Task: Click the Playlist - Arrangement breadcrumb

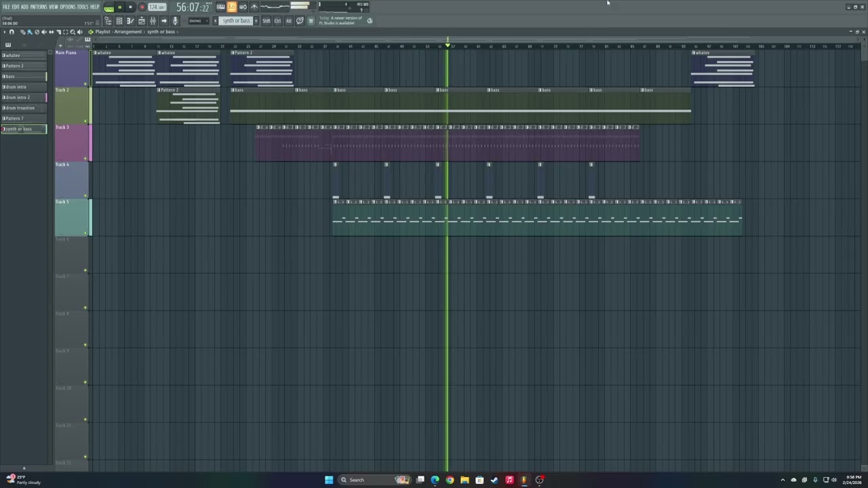Action: (119, 32)
